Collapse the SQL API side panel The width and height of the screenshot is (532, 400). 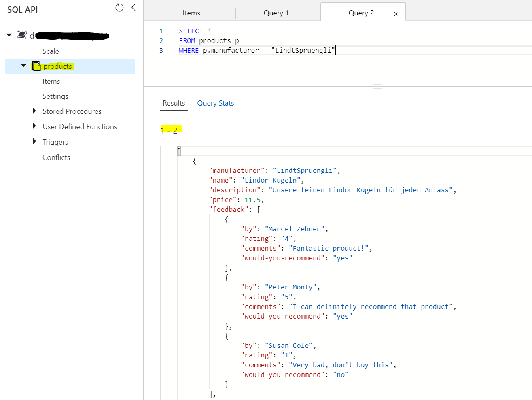click(x=134, y=7)
